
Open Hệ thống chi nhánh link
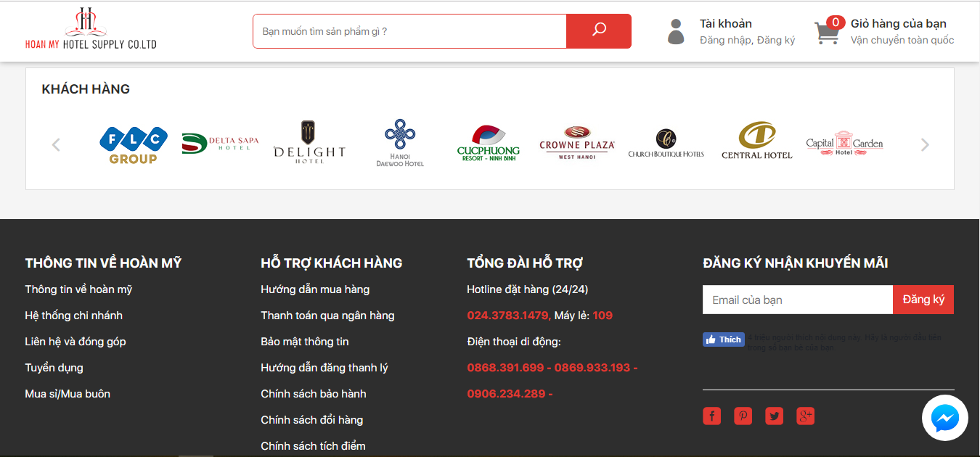tap(74, 316)
